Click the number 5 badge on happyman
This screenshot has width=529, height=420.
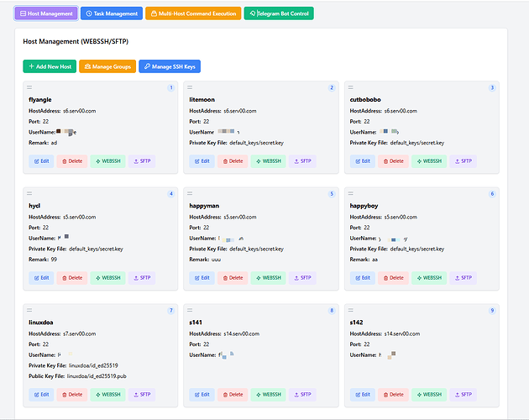coord(332,194)
